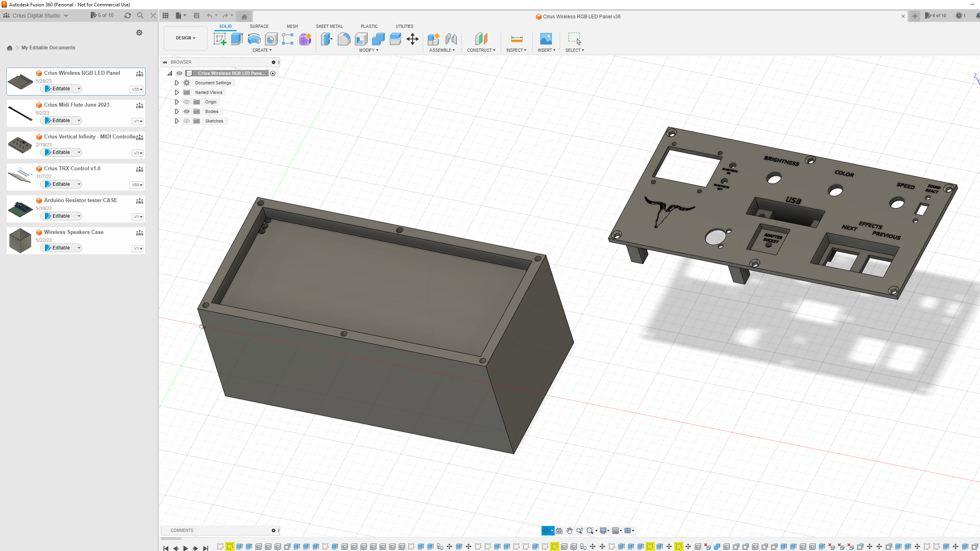
Task: Open the Crius Midi Flute thumbnail
Action: pos(20,113)
